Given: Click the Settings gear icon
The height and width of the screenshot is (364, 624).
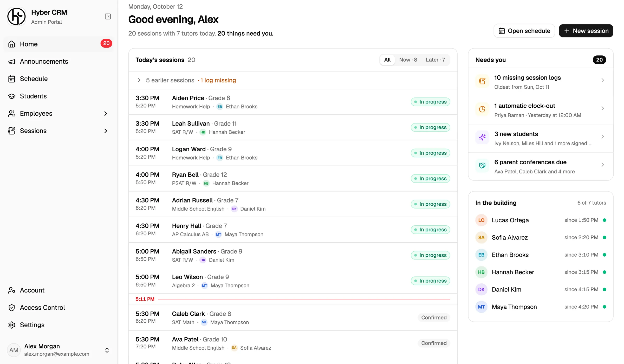Looking at the screenshot, I should [x=12, y=325].
